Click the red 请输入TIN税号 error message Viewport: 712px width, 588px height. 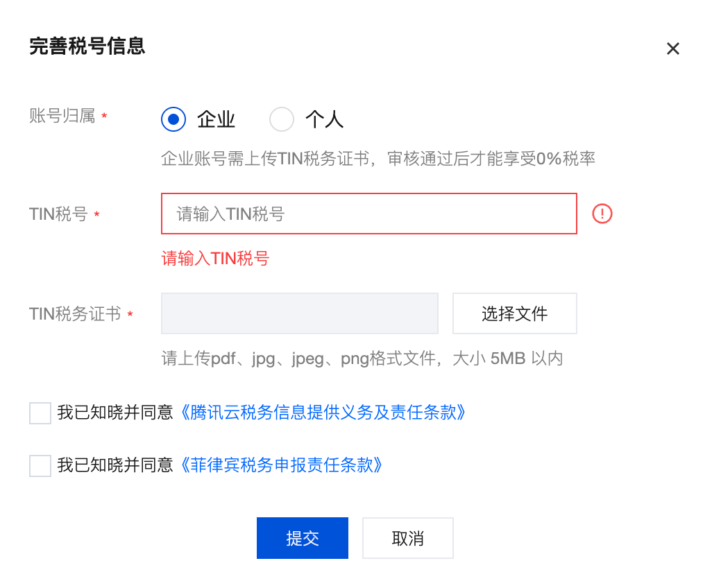click(x=215, y=259)
